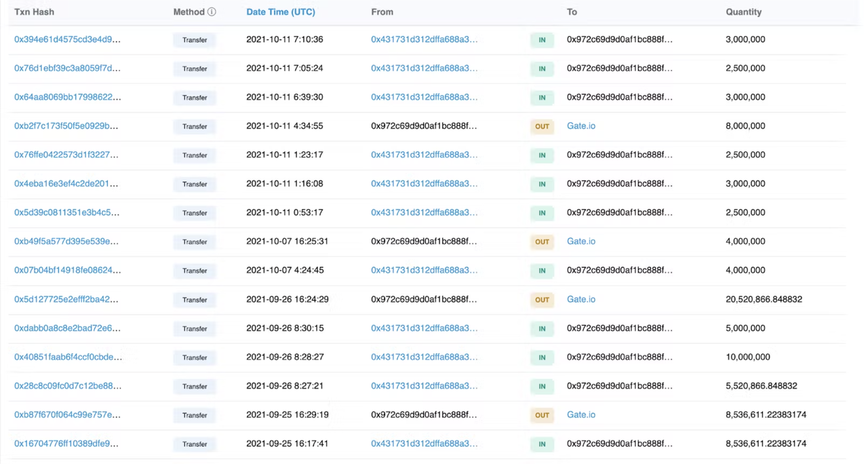Open From address in the 16:17:41 row
The image size is (868, 470).
424,444
